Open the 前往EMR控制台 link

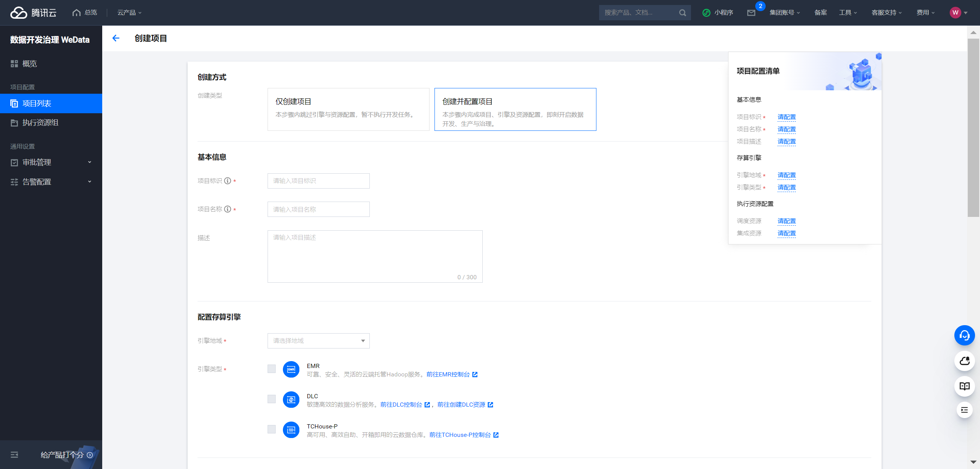(448, 375)
